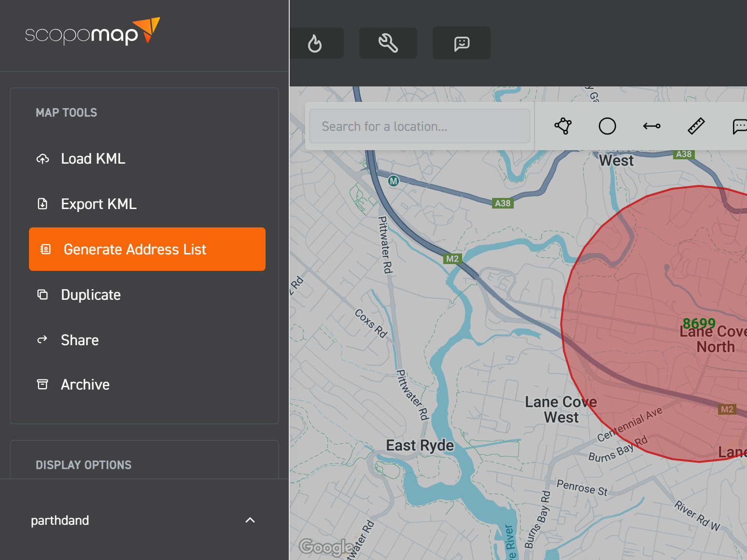Click the Share option

coord(80,340)
